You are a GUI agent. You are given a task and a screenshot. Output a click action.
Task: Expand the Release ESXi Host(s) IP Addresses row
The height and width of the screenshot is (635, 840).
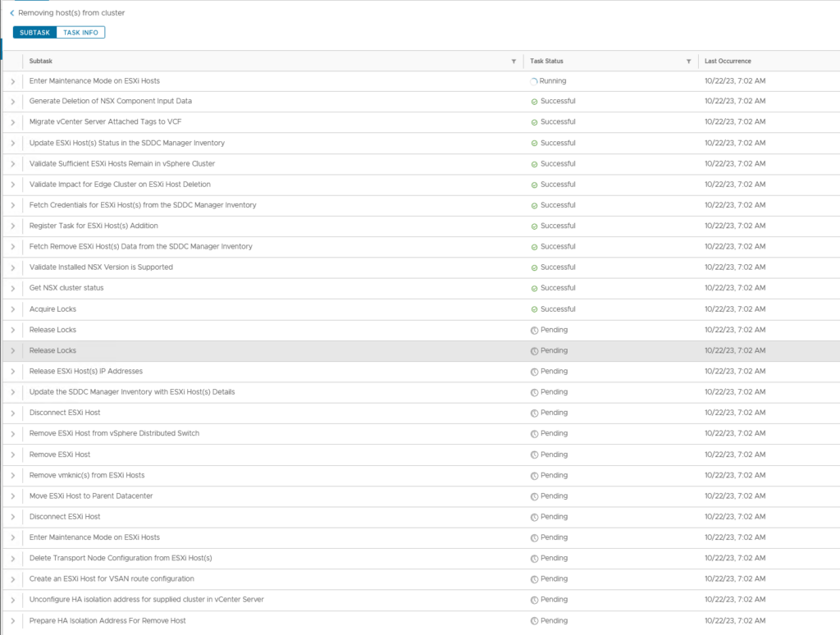click(13, 372)
